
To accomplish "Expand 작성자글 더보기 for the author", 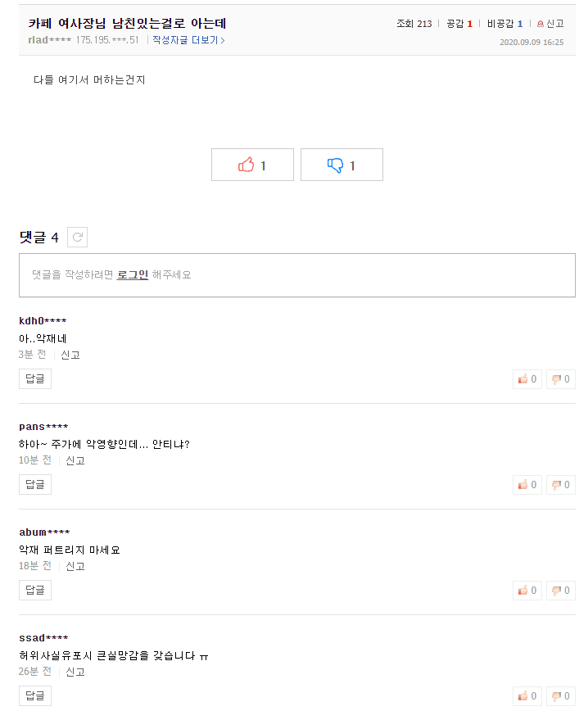I will coord(188,40).
